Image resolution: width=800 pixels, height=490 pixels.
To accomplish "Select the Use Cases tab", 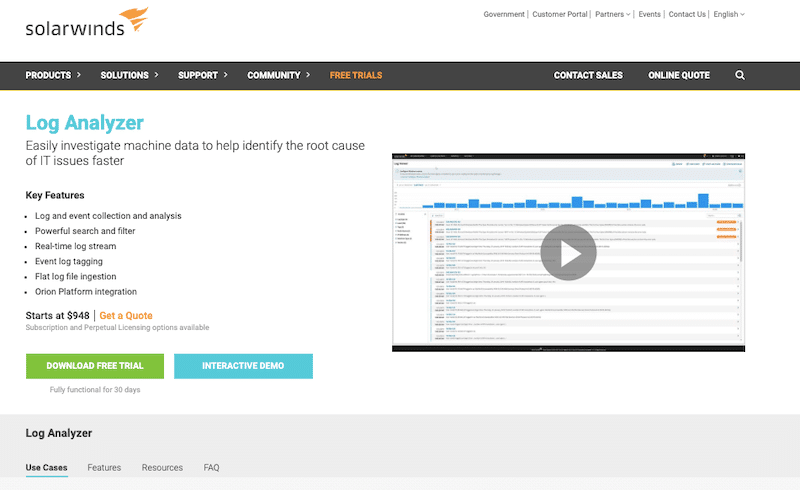I will pos(46,468).
